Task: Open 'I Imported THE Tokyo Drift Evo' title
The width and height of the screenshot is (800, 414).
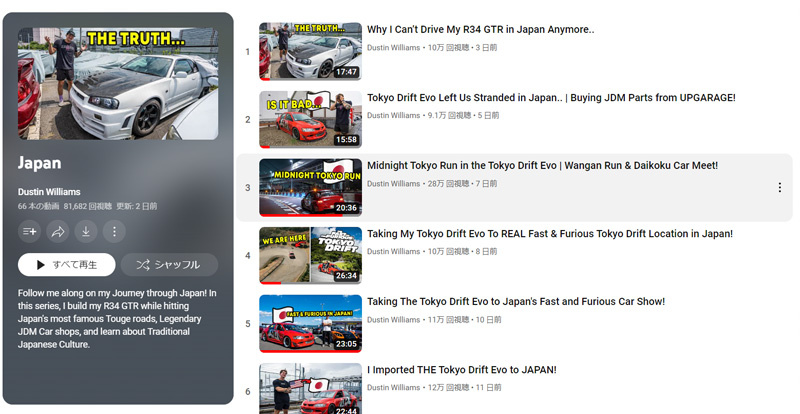Action: (462, 370)
